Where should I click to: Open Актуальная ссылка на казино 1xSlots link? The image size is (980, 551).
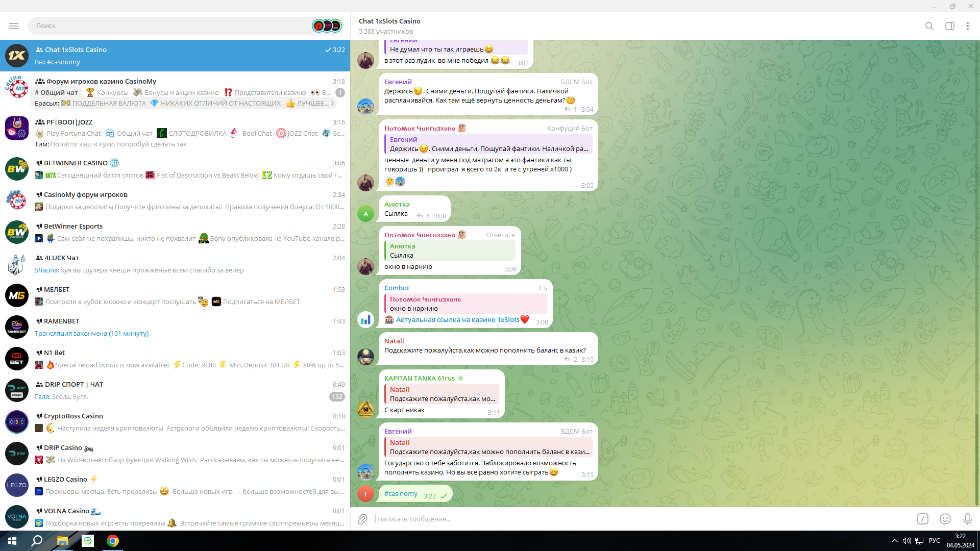457,319
